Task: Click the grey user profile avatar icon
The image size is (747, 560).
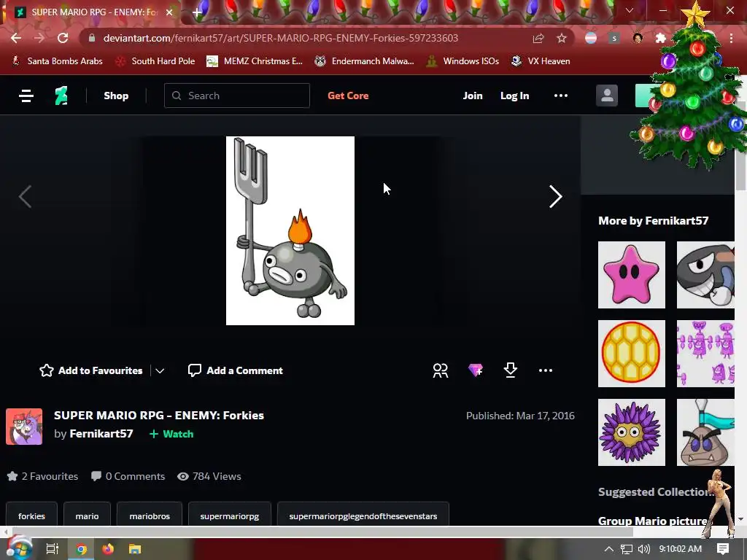Action: pyautogui.click(x=606, y=96)
